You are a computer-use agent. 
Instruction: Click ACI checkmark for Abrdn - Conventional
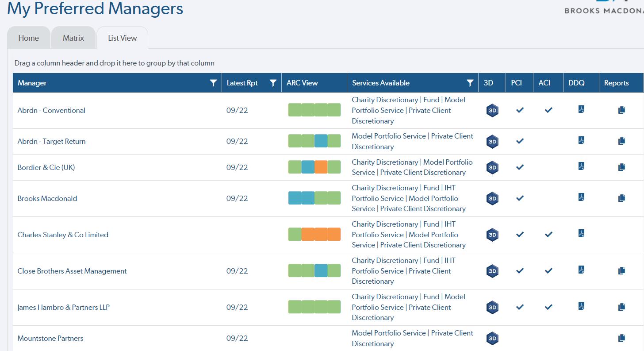pyautogui.click(x=548, y=110)
